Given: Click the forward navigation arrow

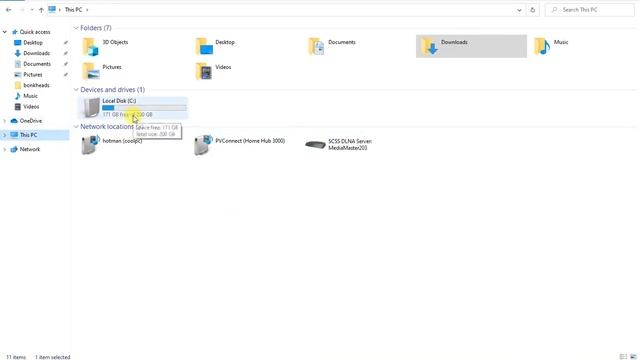Looking at the screenshot, I should [x=22, y=10].
